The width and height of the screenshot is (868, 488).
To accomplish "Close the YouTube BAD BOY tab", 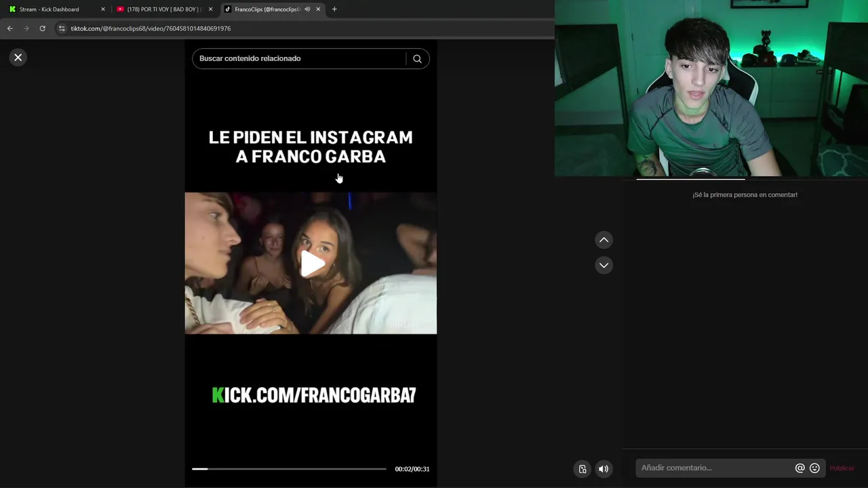I will coord(211,9).
